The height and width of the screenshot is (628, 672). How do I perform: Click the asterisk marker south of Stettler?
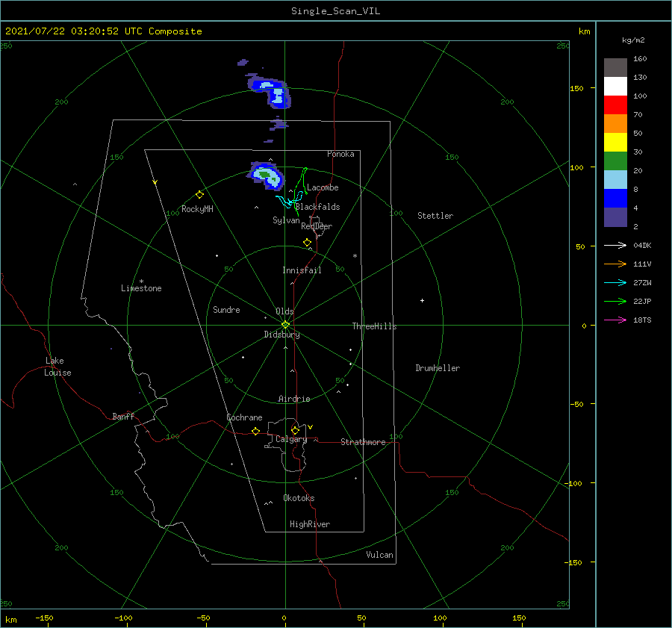(355, 256)
